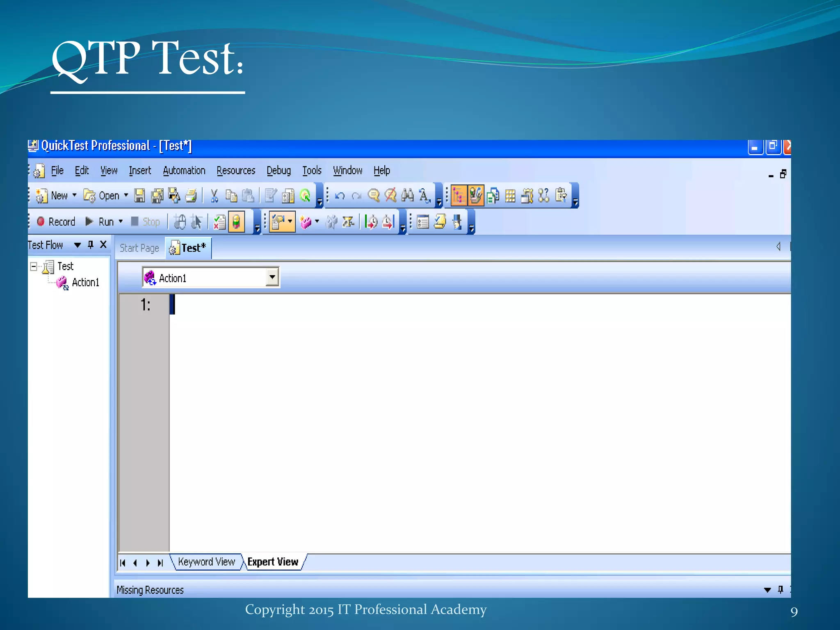Click the Cut scissors icon
Viewport: 840px width, 630px height.
[214, 196]
